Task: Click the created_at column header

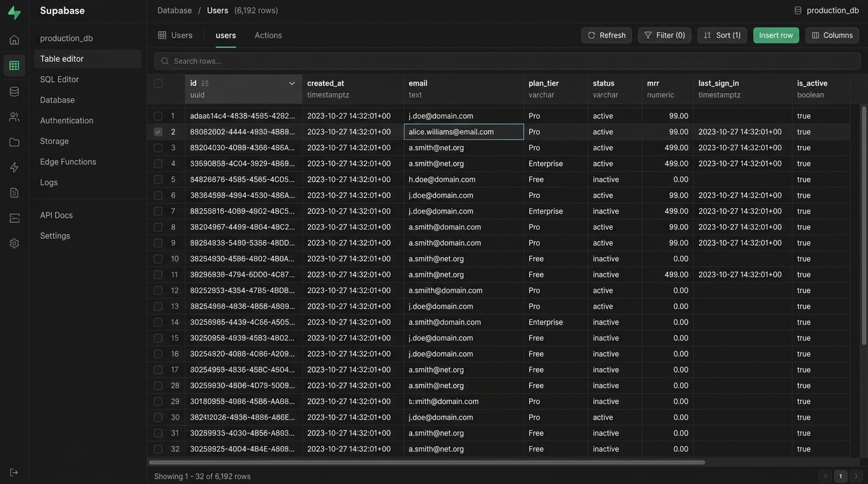Action: (x=353, y=89)
